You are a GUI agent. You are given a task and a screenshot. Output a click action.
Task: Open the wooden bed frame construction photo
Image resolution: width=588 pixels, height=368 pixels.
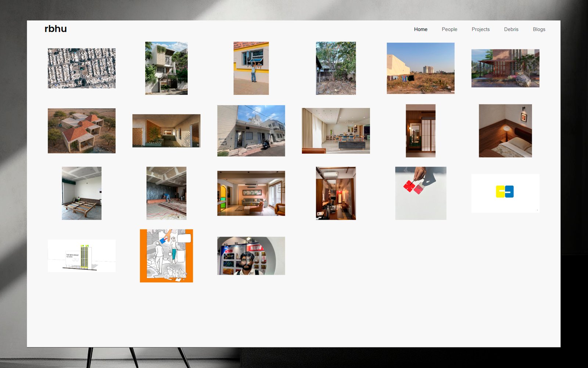pos(82,193)
